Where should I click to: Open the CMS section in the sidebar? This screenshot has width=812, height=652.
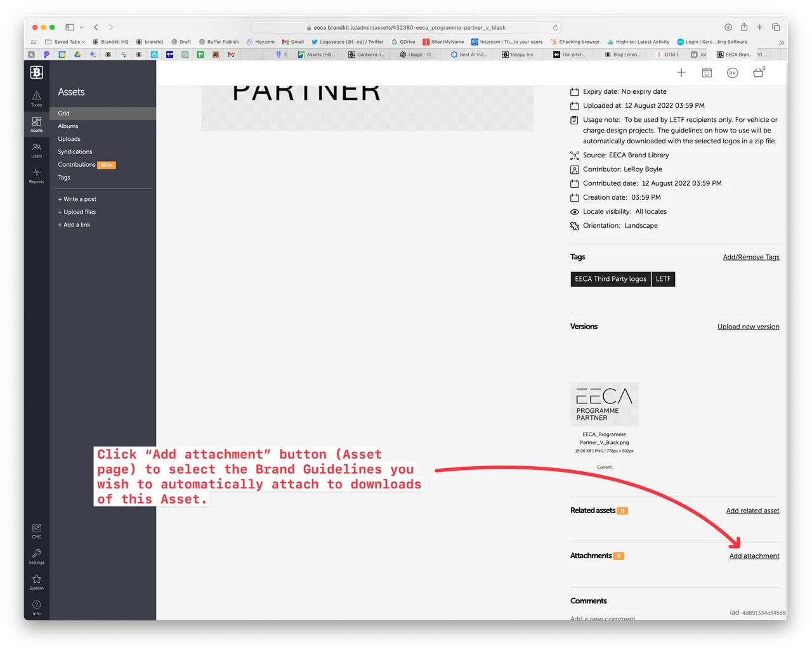[x=37, y=531]
